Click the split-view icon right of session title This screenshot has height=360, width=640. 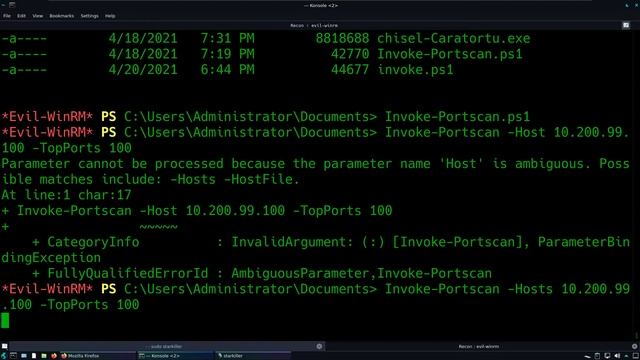[626, 25]
